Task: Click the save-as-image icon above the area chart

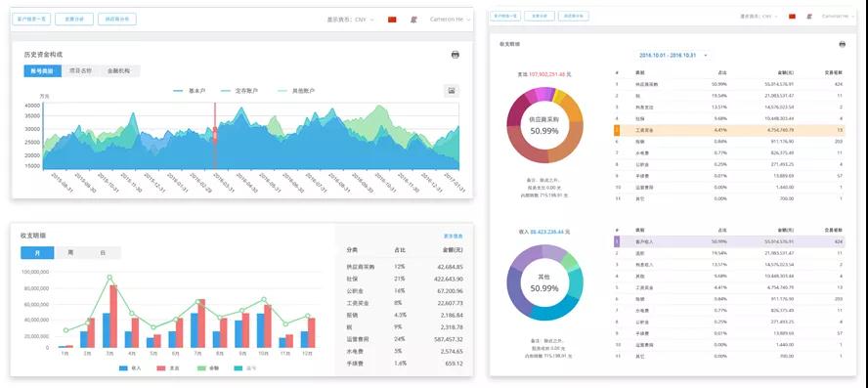Action: (x=452, y=91)
